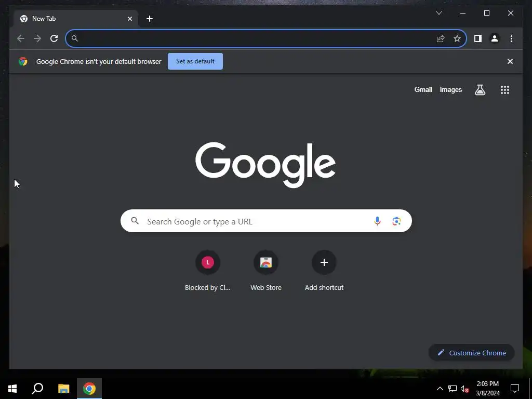Open the Windows Start menu
This screenshot has height=399, width=532.
coord(12,389)
